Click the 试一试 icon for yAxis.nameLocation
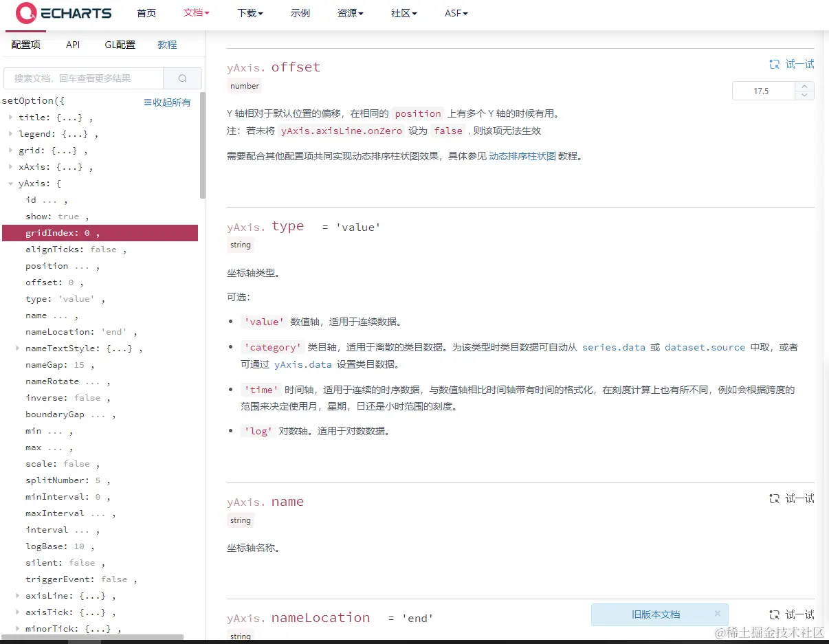829x644 pixels. pos(775,614)
